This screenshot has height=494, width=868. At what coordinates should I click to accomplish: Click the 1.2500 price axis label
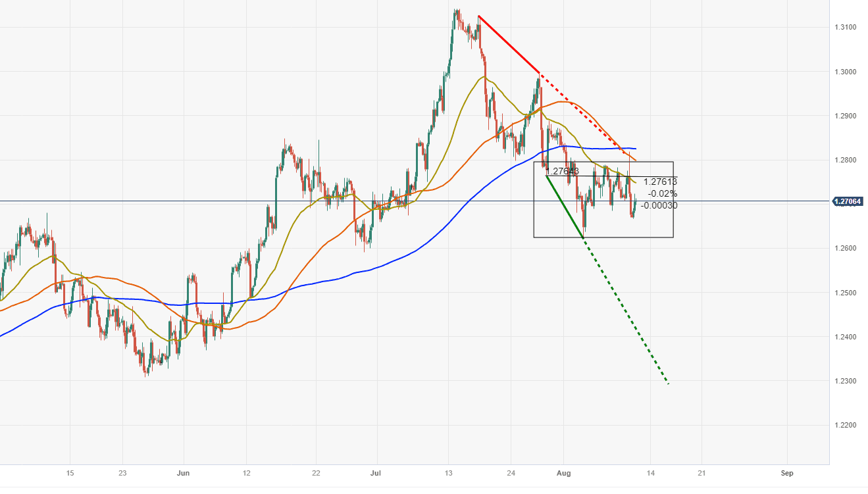click(845, 293)
